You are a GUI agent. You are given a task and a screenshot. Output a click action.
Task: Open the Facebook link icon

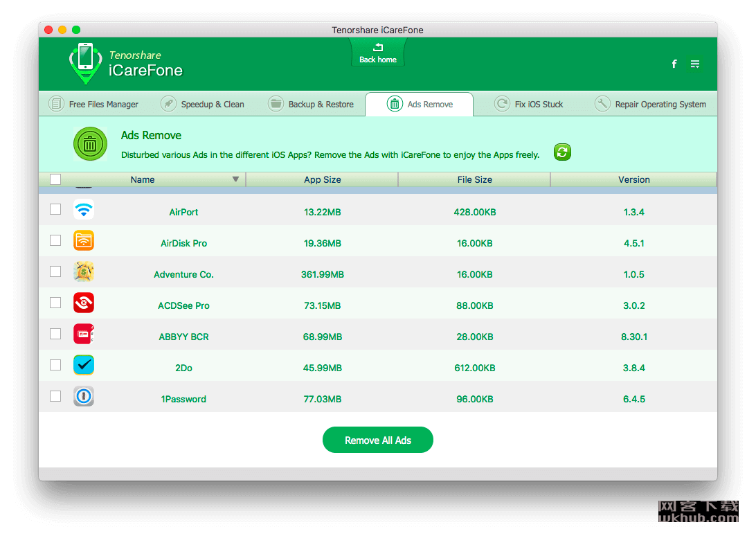pyautogui.click(x=674, y=64)
